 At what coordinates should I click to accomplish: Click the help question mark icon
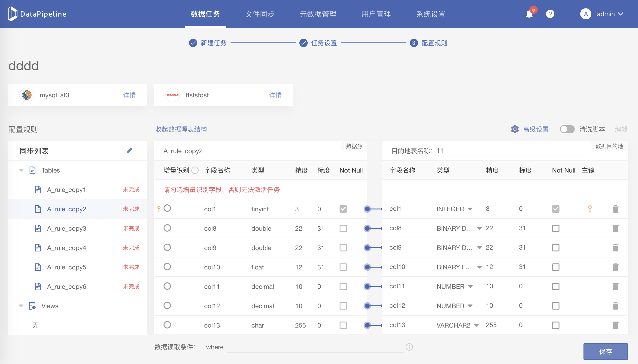coord(550,14)
